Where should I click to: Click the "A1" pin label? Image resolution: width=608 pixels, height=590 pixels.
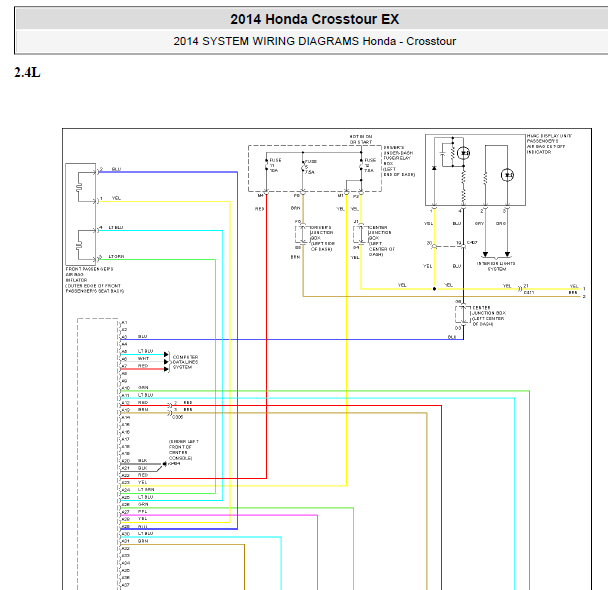[x=124, y=322]
